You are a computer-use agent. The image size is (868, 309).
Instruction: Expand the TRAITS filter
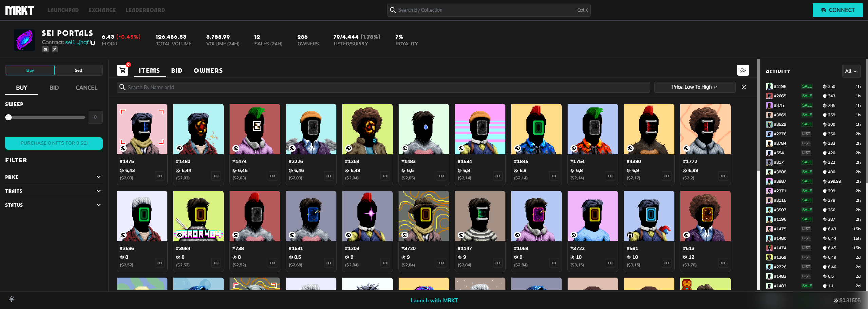point(54,191)
